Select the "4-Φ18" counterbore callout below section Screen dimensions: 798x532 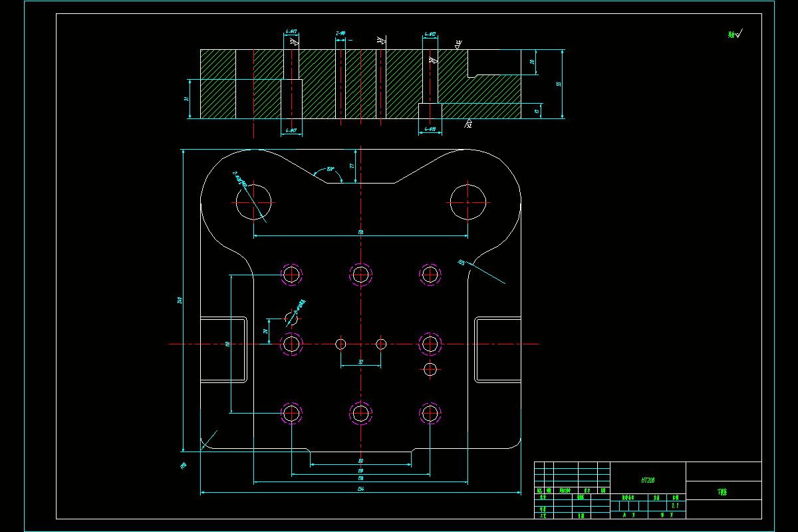tap(430, 129)
